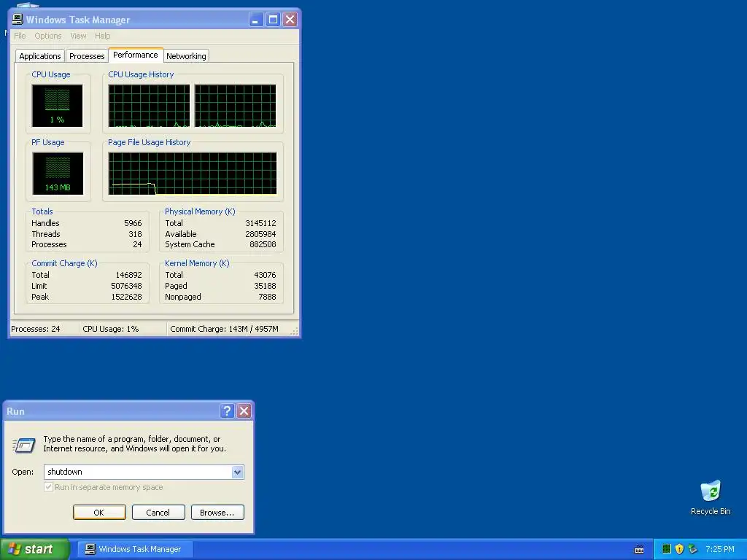Click the Threads value 318
747x560 pixels.
[135, 234]
